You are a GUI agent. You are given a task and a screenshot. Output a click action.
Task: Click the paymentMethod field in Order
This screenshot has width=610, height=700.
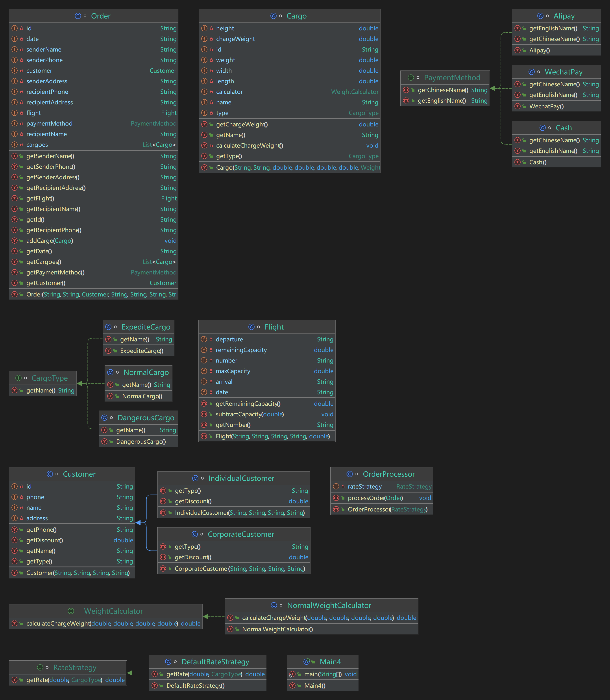click(x=49, y=124)
